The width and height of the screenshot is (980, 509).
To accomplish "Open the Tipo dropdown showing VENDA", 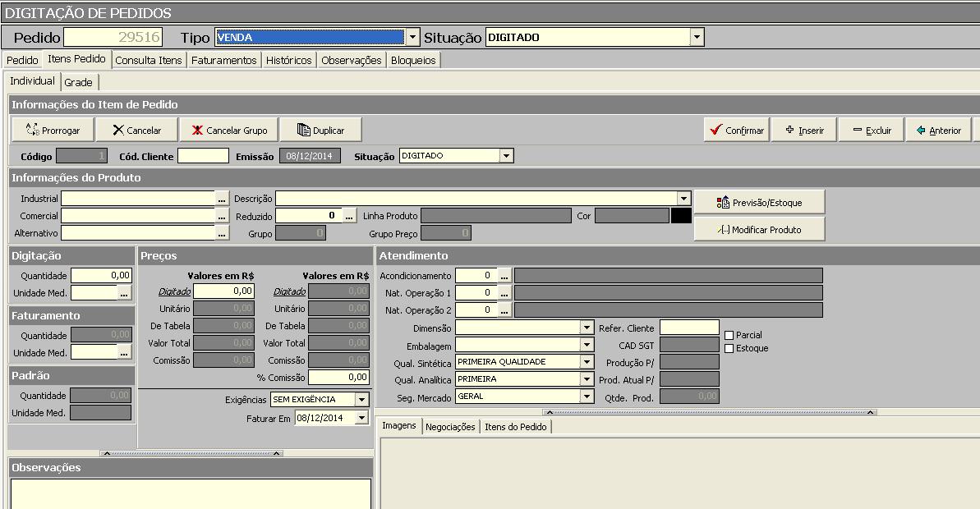I will tap(412, 37).
